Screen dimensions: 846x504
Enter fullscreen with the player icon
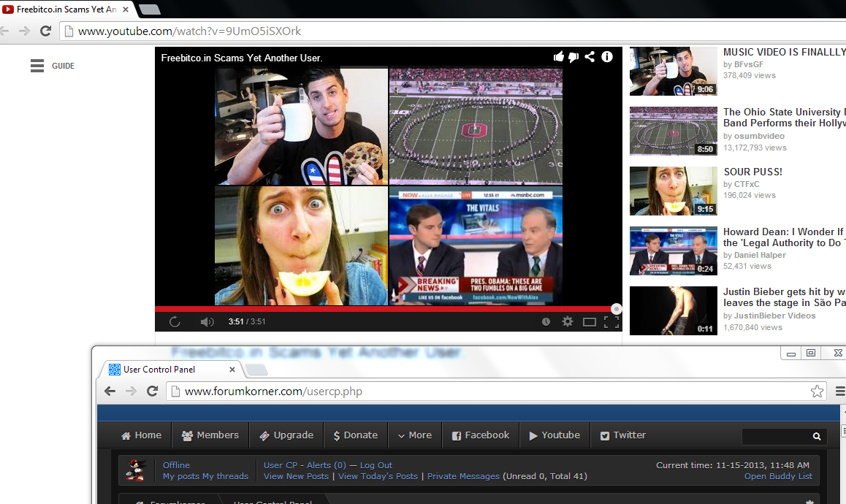click(x=611, y=322)
